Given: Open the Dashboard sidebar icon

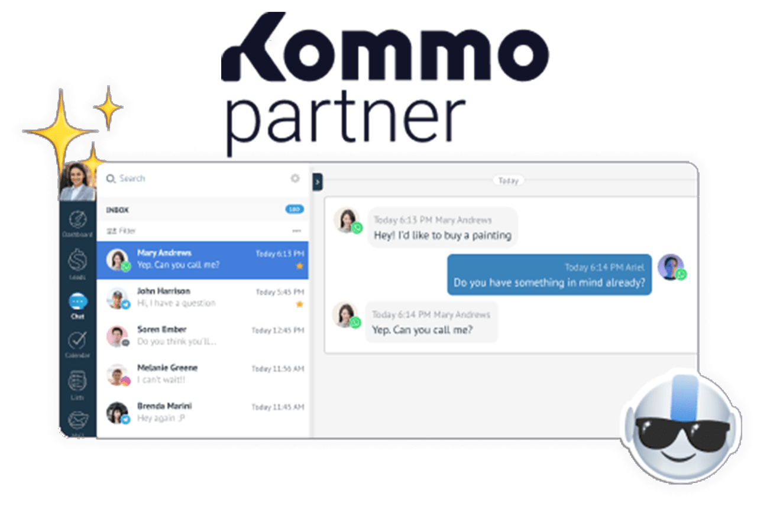Looking at the screenshot, I should 77,222.
